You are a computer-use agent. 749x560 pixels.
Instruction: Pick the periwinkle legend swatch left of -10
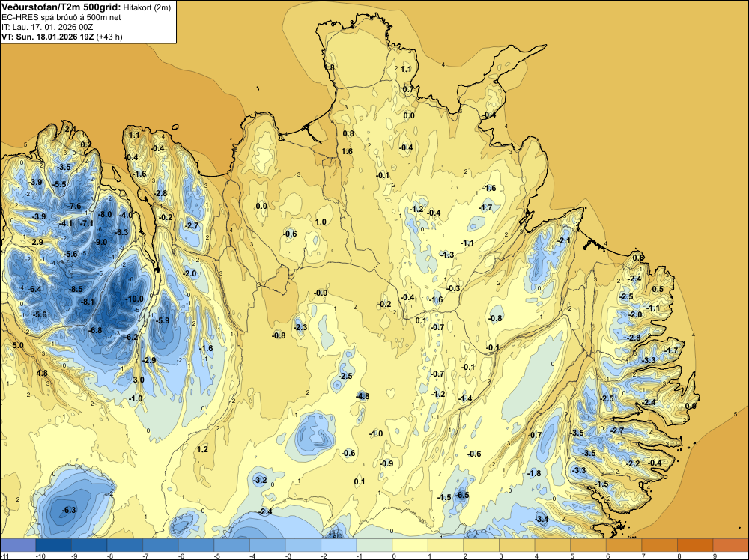(x=18, y=545)
